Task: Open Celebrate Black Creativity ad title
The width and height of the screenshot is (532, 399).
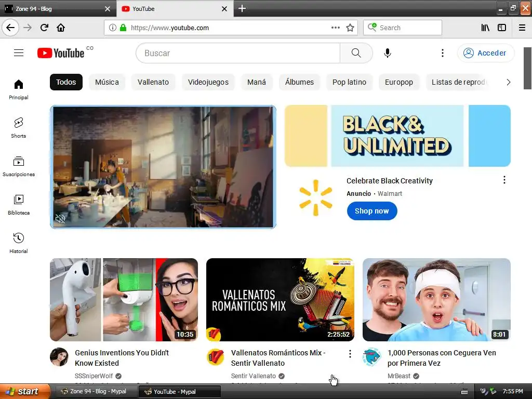Action: point(390,181)
